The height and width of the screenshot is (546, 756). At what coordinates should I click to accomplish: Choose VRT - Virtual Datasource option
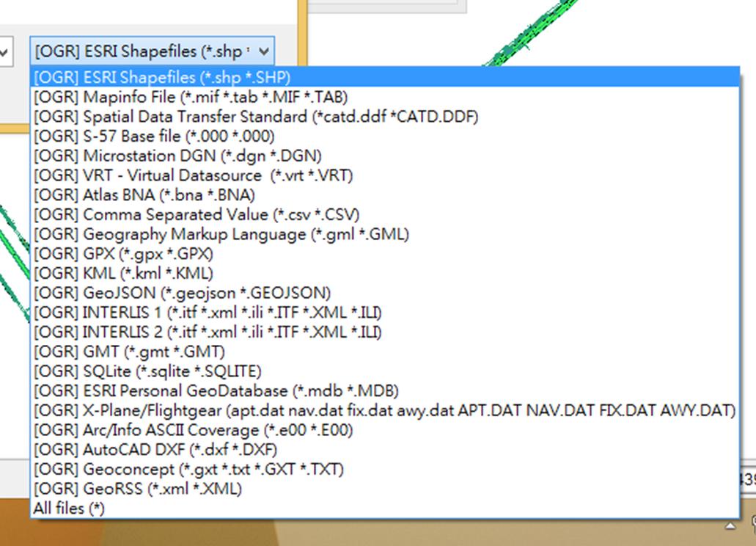[x=385, y=175]
